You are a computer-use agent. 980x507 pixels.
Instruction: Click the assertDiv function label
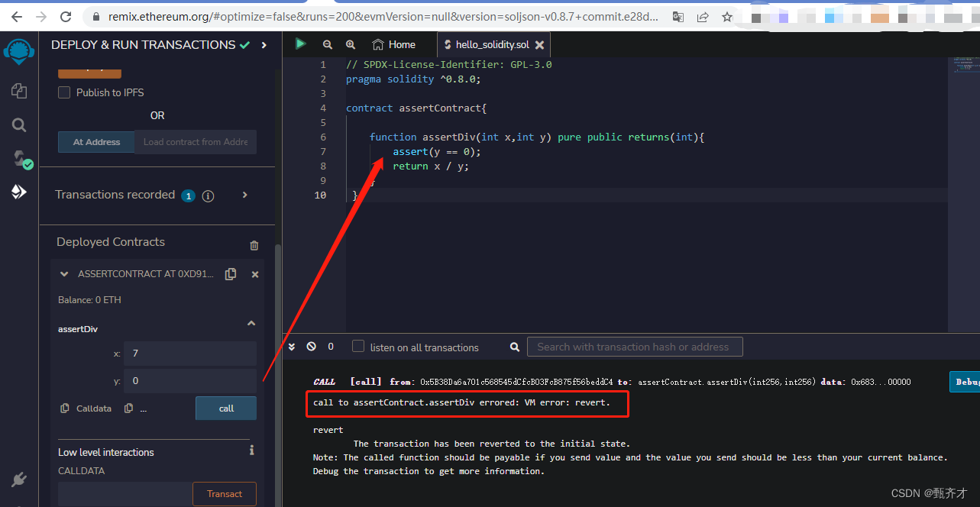[x=78, y=329]
